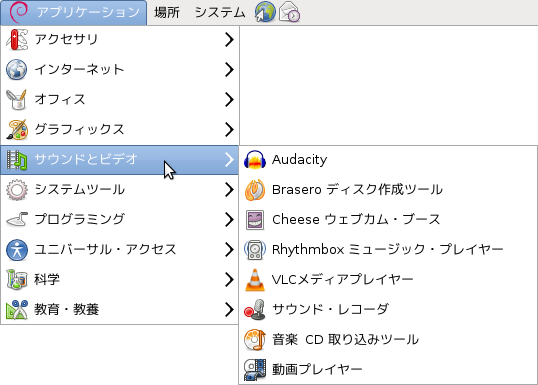Expand インターネット submenu arrow
This screenshot has height=385, width=538.
pyautogui.click(x=229, y=69)
